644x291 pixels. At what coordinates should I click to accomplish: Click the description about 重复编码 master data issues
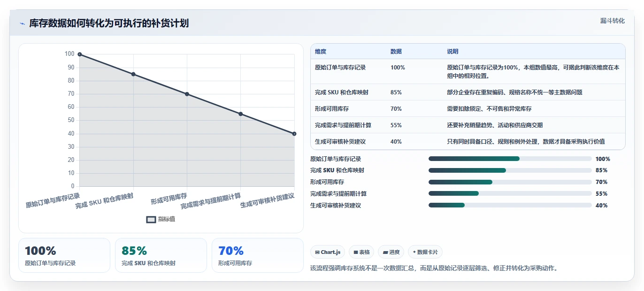(x=515, y=92)
